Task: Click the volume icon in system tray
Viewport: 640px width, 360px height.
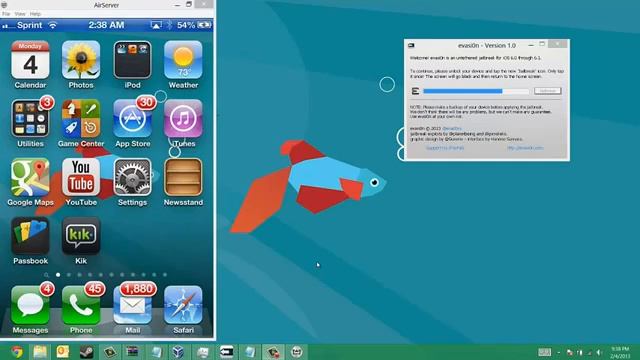Action: click(599, 352)
